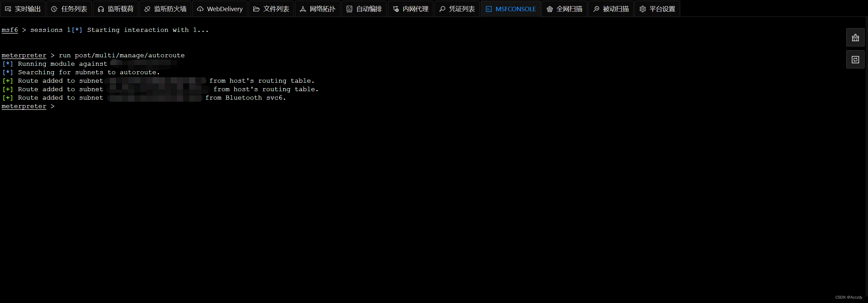Switch to the 任务列表 tab

69,9
